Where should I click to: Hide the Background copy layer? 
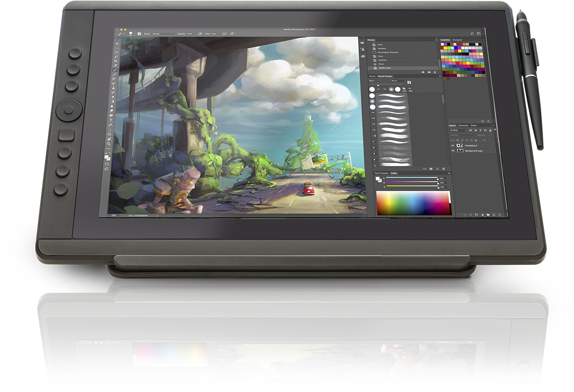(x=453, y=151)
